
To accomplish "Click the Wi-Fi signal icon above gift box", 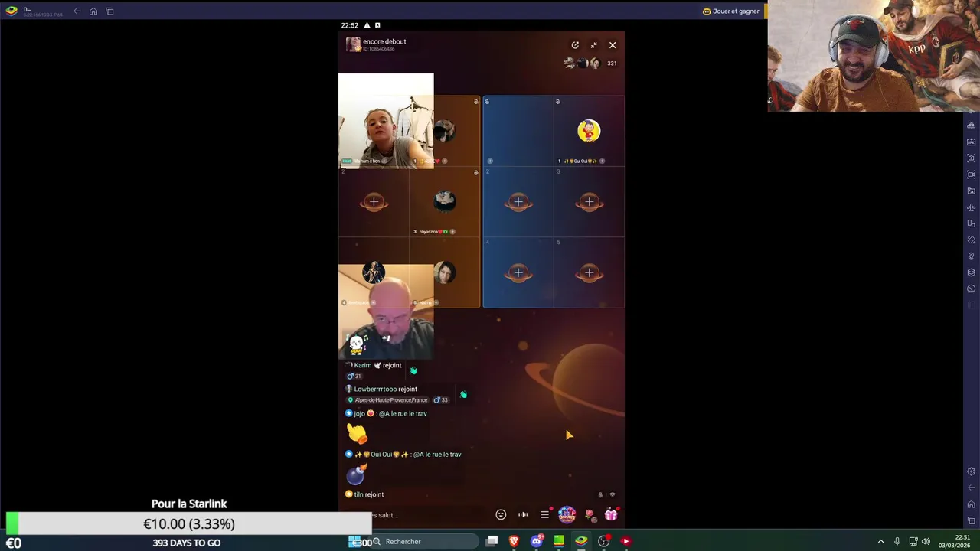I will [612, 495].
